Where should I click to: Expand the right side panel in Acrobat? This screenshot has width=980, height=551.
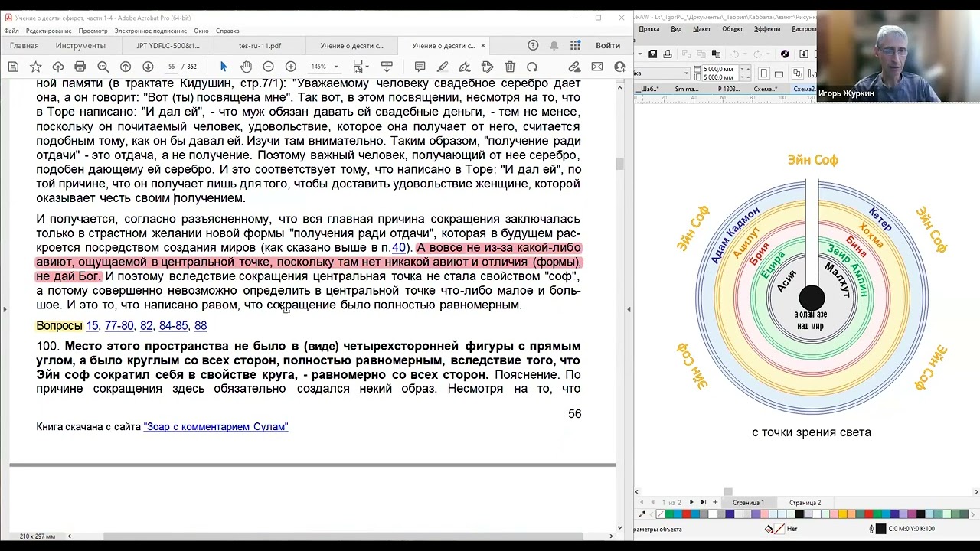click(x=629, y=309)
